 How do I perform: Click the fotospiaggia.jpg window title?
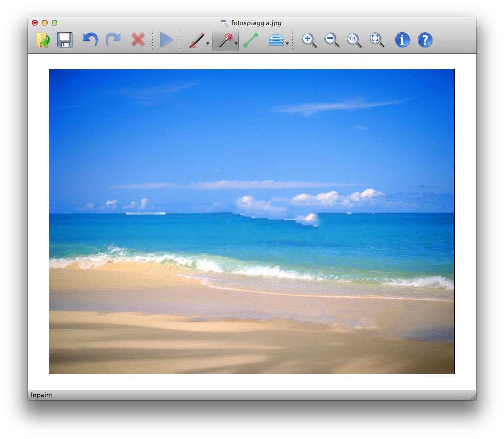click(x=256, y=23)
